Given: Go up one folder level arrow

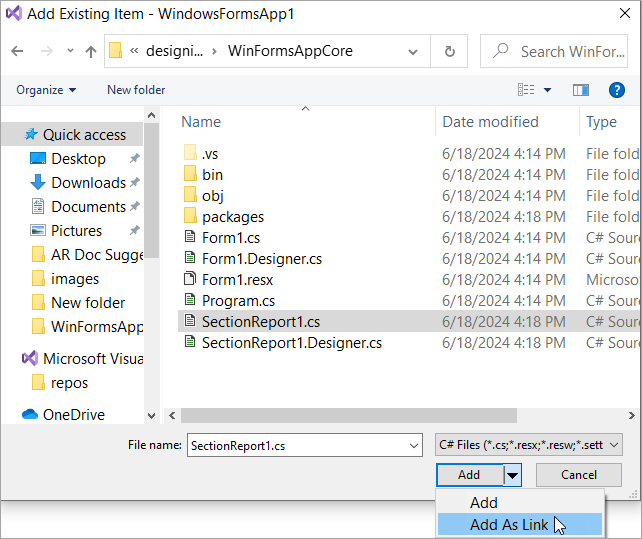Looking at the screenshot, I should [91, 51].
